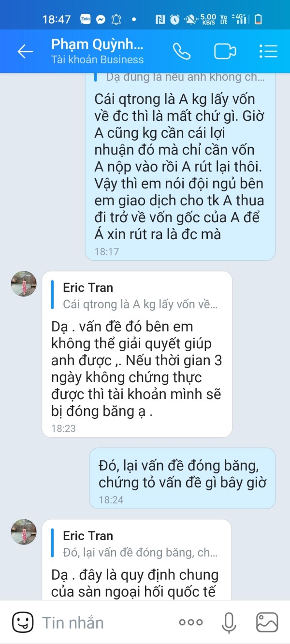Start a video call via camera icon
This screenshot has width=290, height=644.
pyautogui.click(x=225, y=52)
